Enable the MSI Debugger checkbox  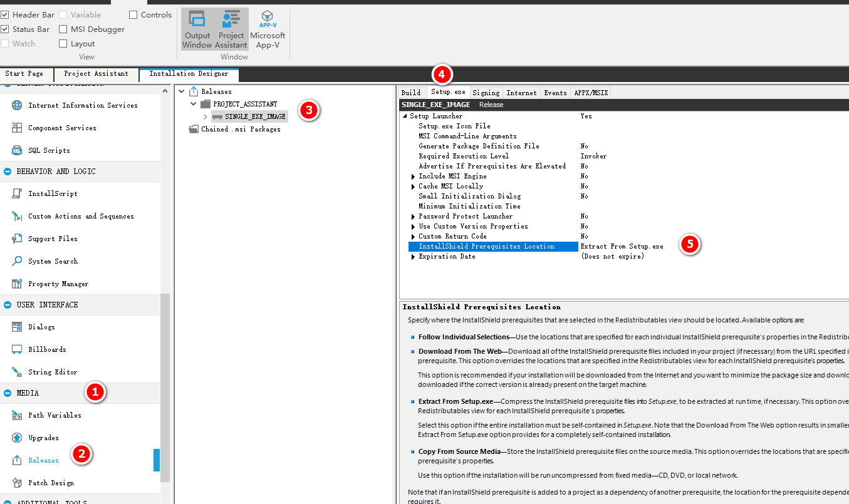coord(63,29)
